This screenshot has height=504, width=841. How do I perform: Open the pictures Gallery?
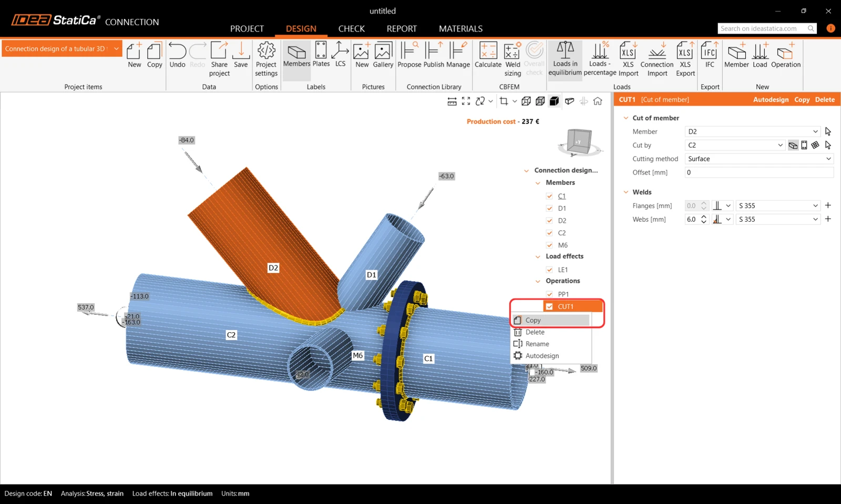(383, 55)
